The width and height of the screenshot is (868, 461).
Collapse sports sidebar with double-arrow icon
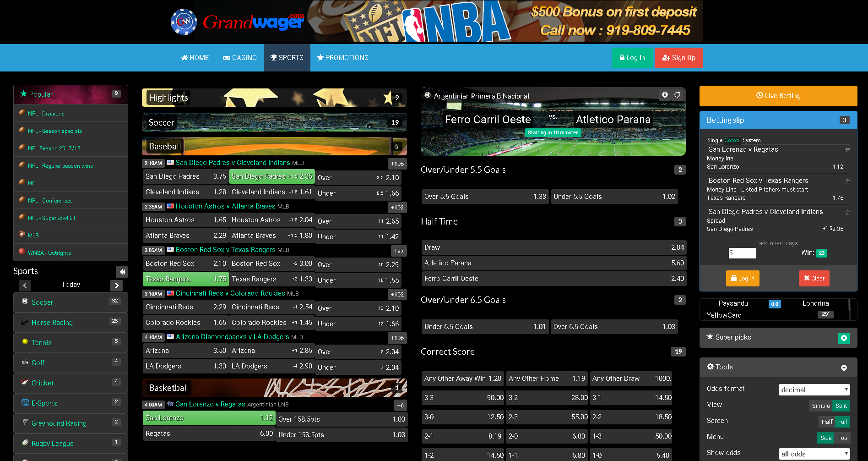coord(122,272)
